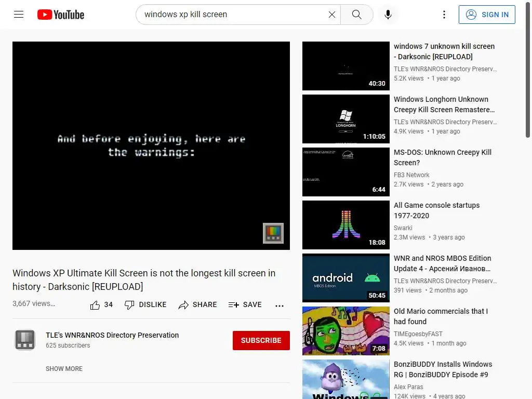532x399 pixels.
Task: Open the hamburger guide menu
Action: 19,14
